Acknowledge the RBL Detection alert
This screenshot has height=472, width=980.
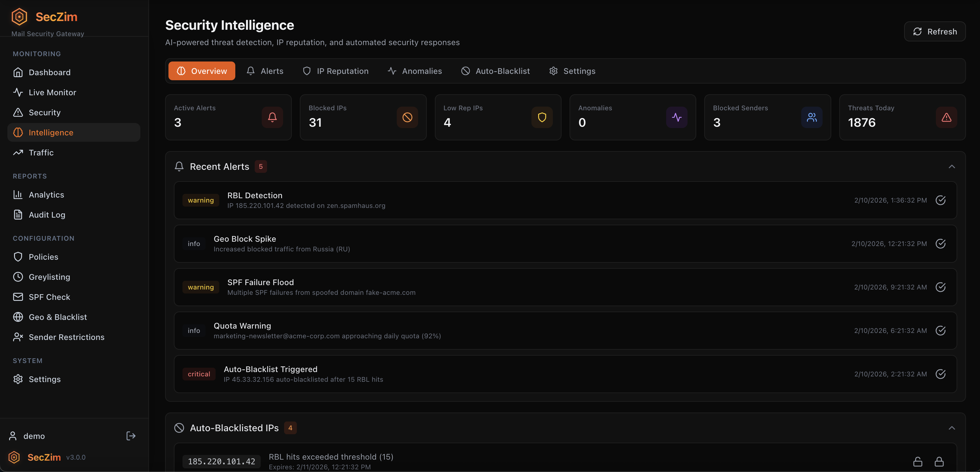tap(941, 200)
